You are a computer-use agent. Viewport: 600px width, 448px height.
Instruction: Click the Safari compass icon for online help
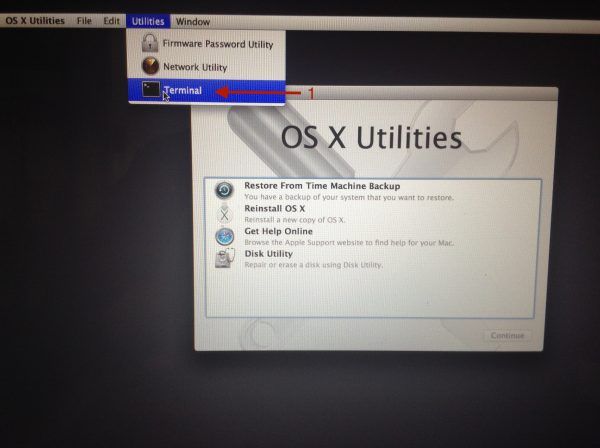[225, 236]
